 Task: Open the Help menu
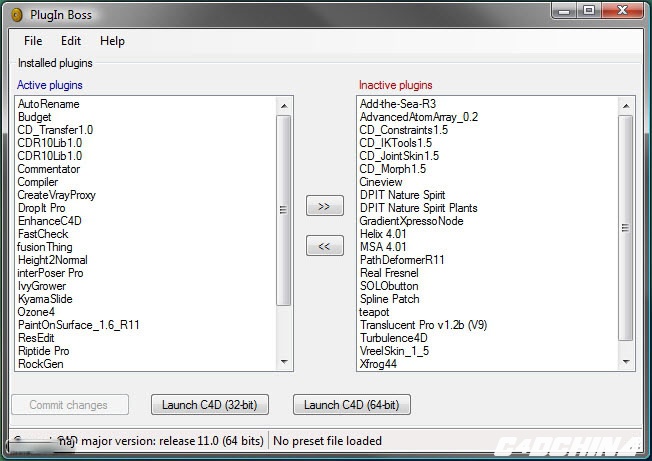112,41
